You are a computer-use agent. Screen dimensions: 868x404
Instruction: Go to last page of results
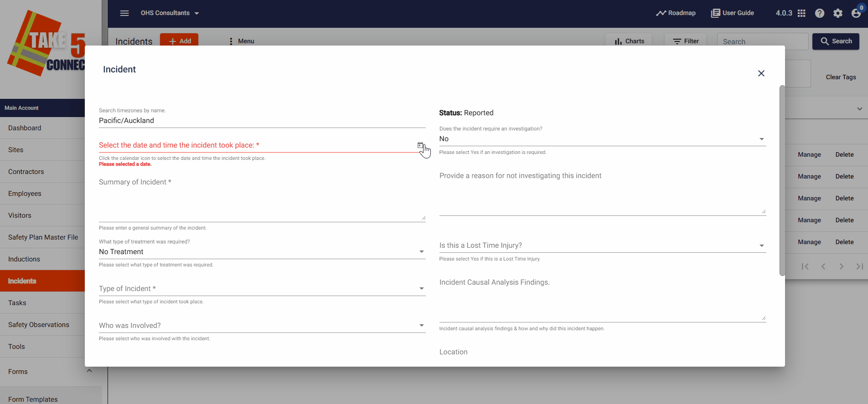coord(860,266)
